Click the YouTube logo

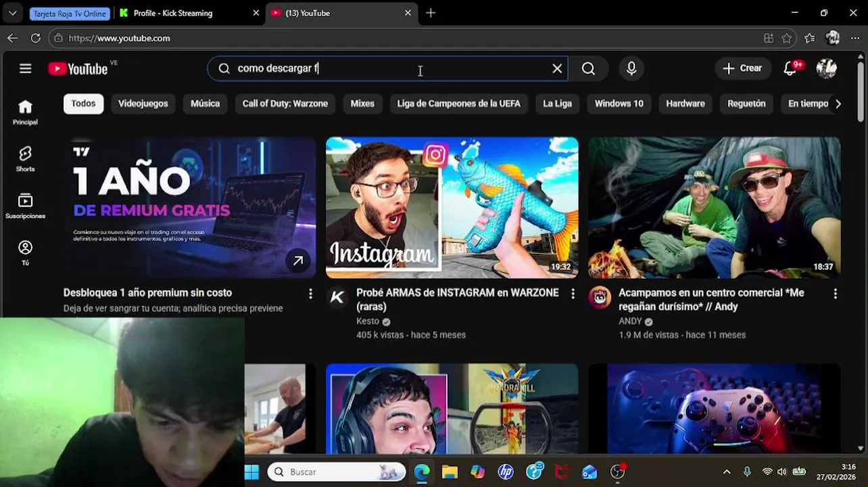[78, 68]
